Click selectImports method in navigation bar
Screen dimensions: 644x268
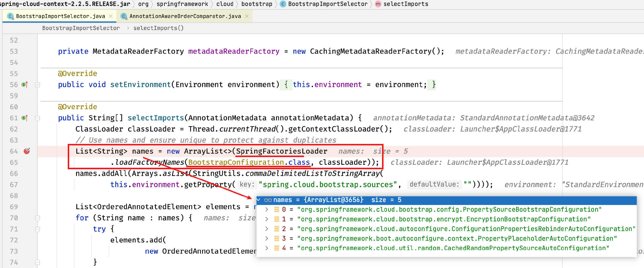(406, 4)
